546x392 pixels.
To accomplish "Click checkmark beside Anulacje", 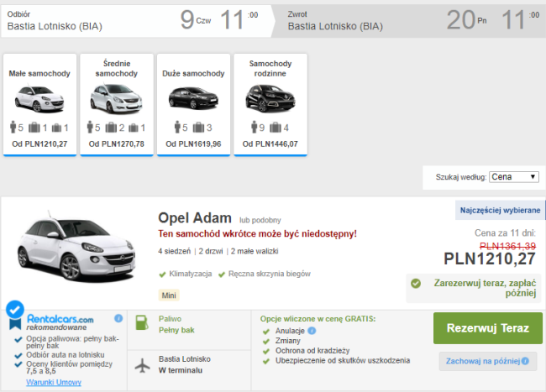I will [266, 332].
